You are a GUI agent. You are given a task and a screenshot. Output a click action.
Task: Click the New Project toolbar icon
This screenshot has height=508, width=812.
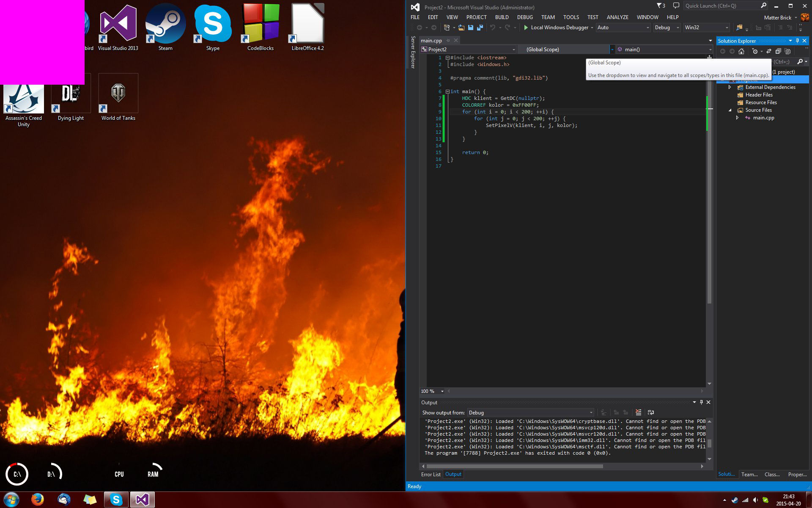447,28
